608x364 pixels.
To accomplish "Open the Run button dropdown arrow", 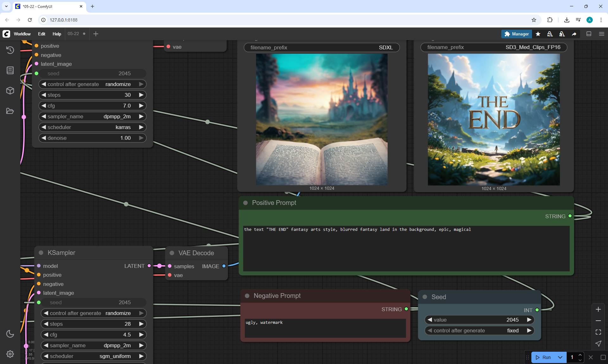I will tap(560, 357).
